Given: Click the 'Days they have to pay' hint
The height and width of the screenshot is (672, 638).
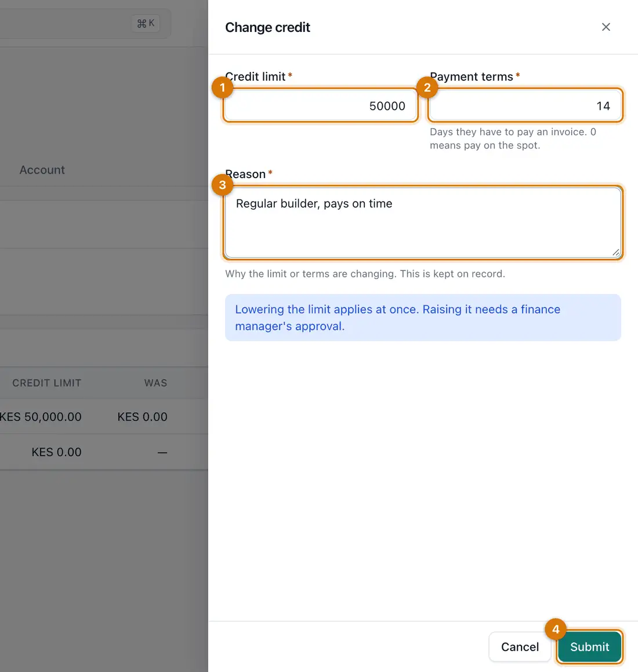Looking at the screenshot, I should [x=513, y=139].
